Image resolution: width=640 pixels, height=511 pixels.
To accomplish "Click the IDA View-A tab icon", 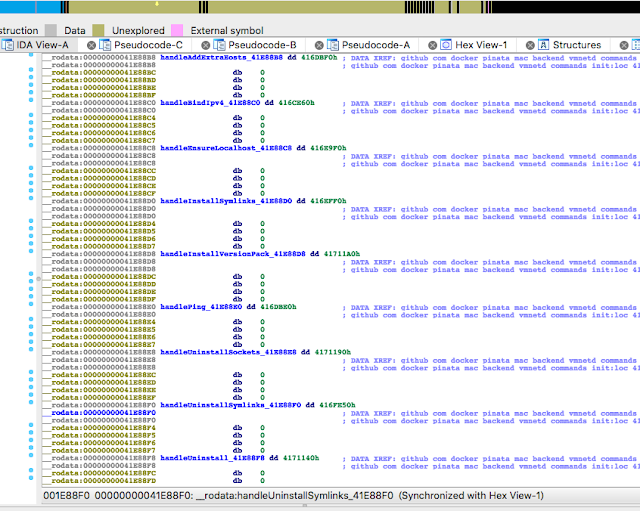I will [x=7, y=45].
